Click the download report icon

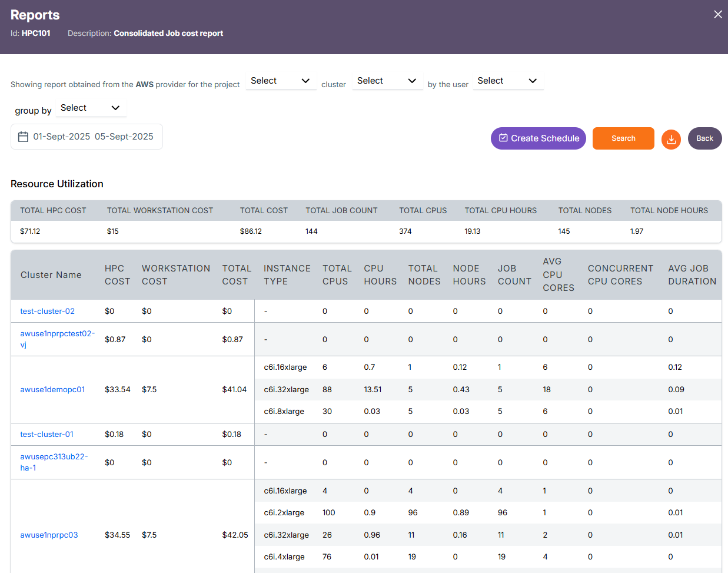point(671,139)
